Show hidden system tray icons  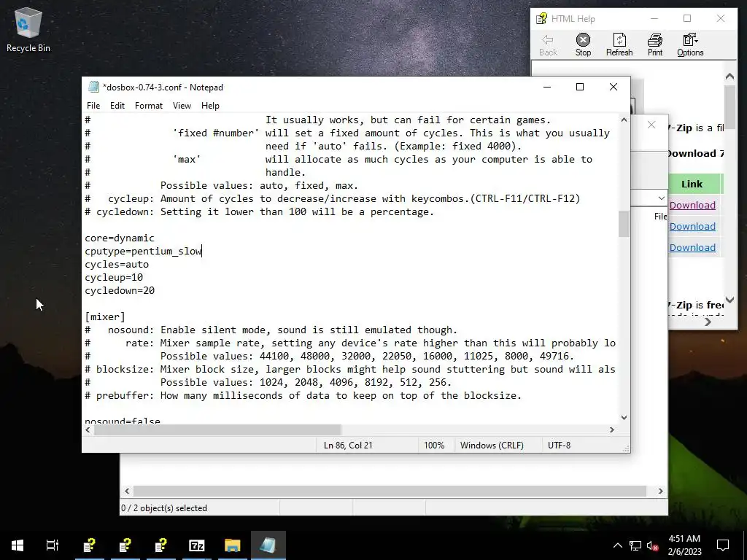[617, 545]
